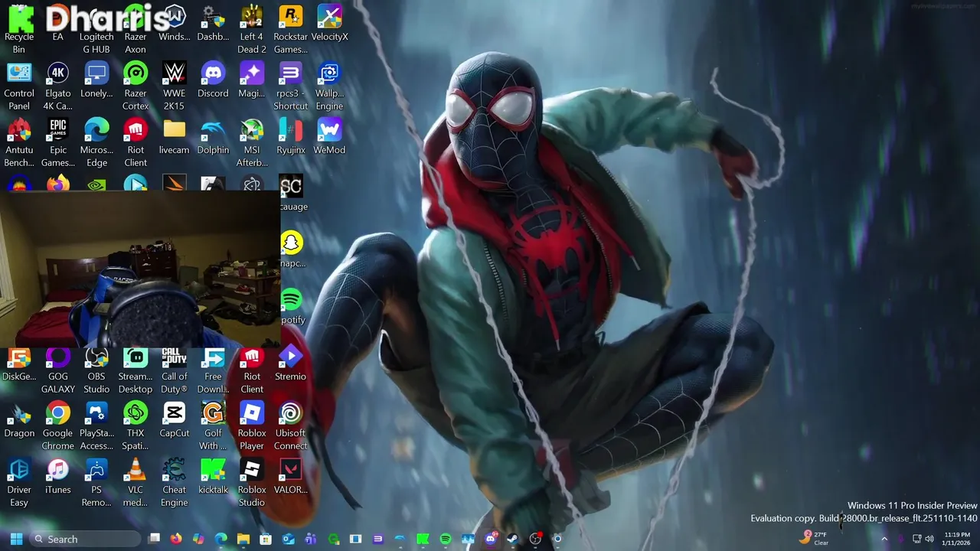Select Antutu Benchmark desktop icon

[19, 142]
